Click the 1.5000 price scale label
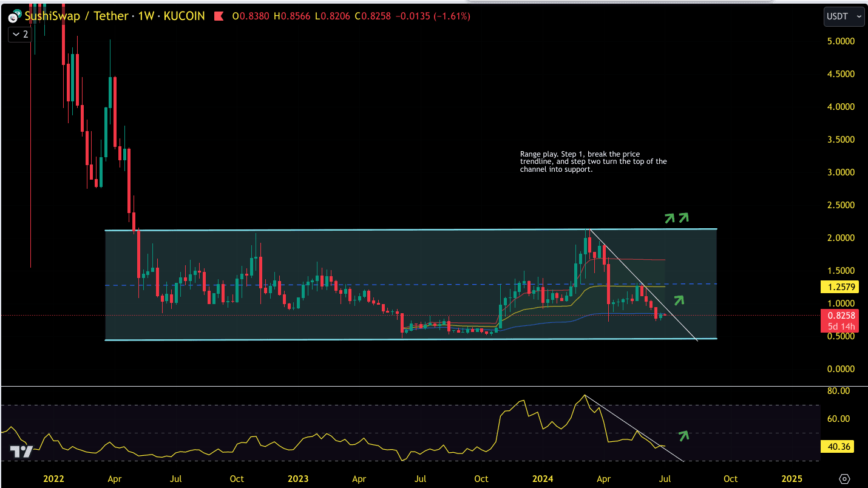 840,271
